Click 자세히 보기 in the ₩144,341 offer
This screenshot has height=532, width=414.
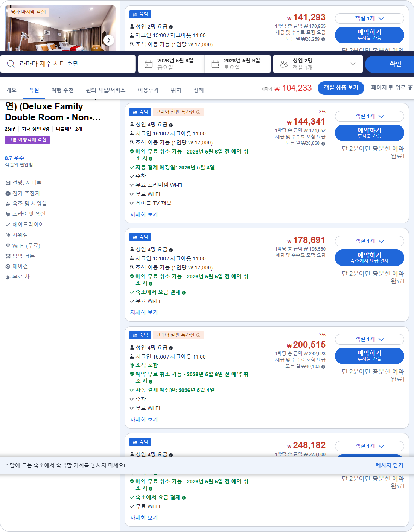144,215
